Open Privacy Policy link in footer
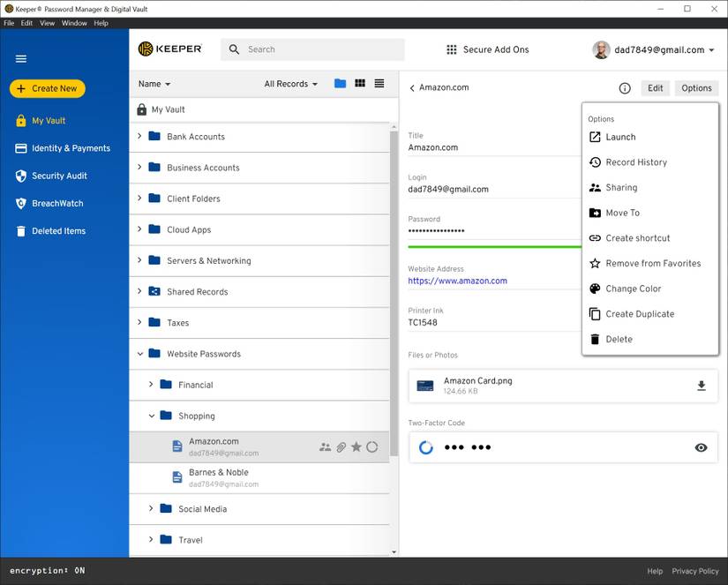The height and width of the screenshot is (585, 728). [x=695, y=571]
